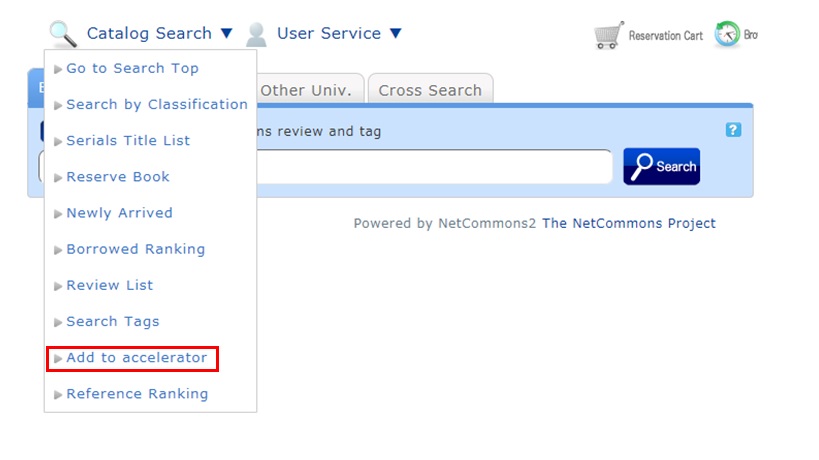Open Borrowed Ranking from the menu

(135, 249)
